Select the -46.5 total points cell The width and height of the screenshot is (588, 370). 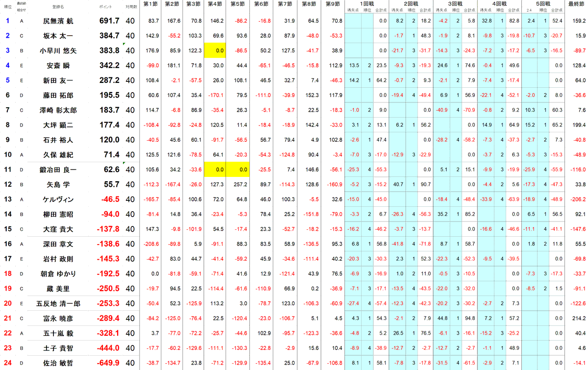[x=110, y=199]
